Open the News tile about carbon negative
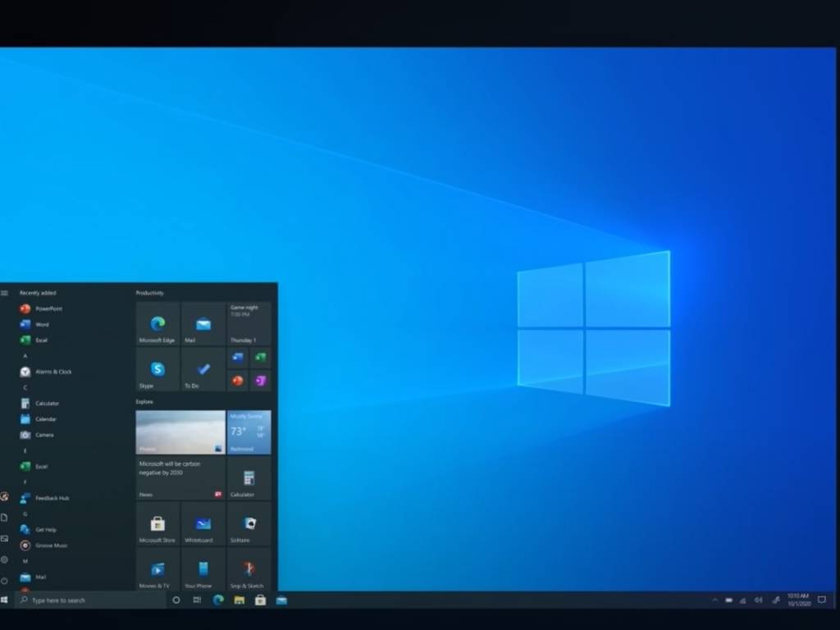Viewport: 840px width, 630px height. coord(180,478)
